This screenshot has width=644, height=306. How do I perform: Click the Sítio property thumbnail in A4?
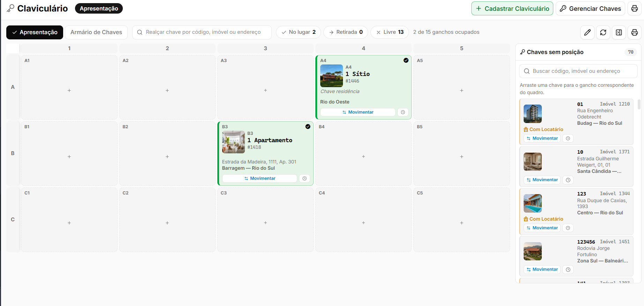[x=331, y=76]
